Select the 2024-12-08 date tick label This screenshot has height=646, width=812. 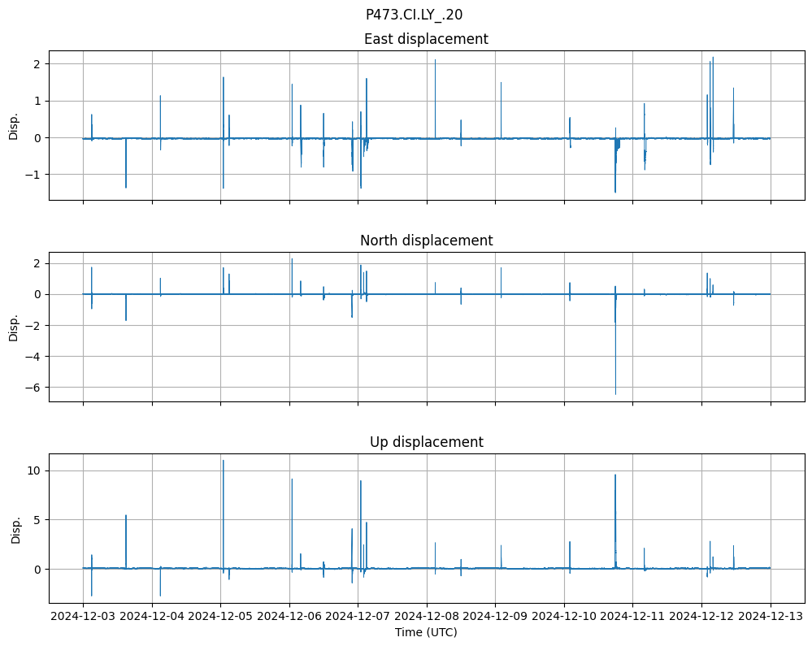[x=427, y=617]
